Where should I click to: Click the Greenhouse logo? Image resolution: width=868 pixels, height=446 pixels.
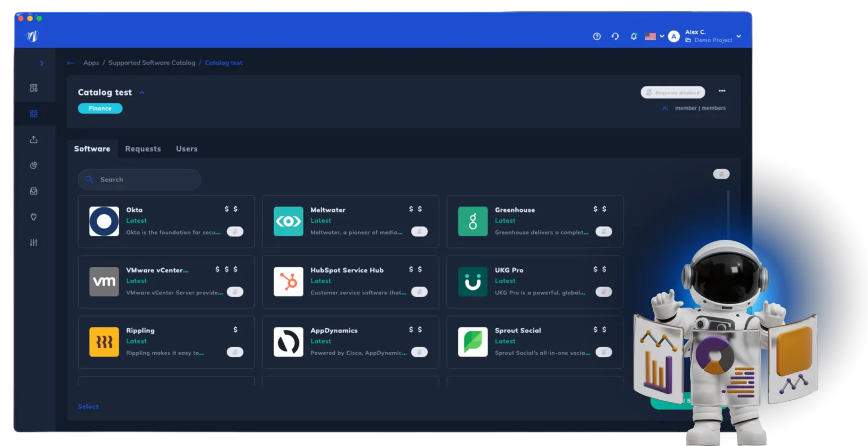472,221
